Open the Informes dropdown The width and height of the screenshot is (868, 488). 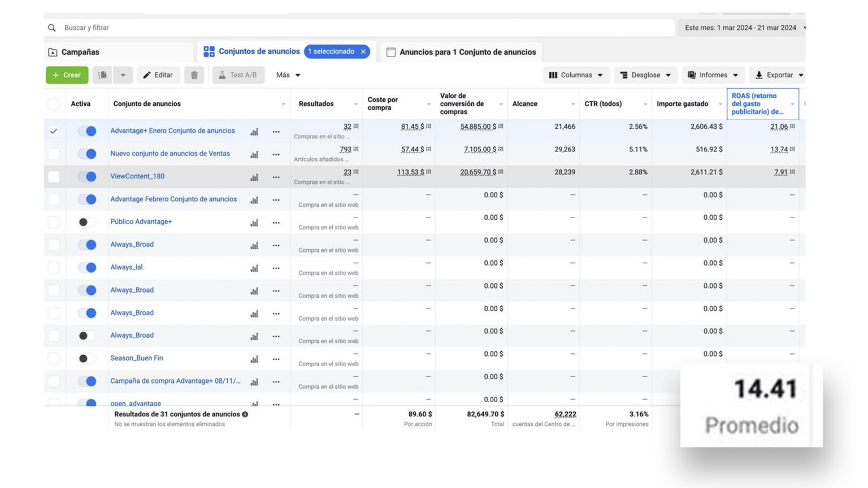[x=713, y=75]
